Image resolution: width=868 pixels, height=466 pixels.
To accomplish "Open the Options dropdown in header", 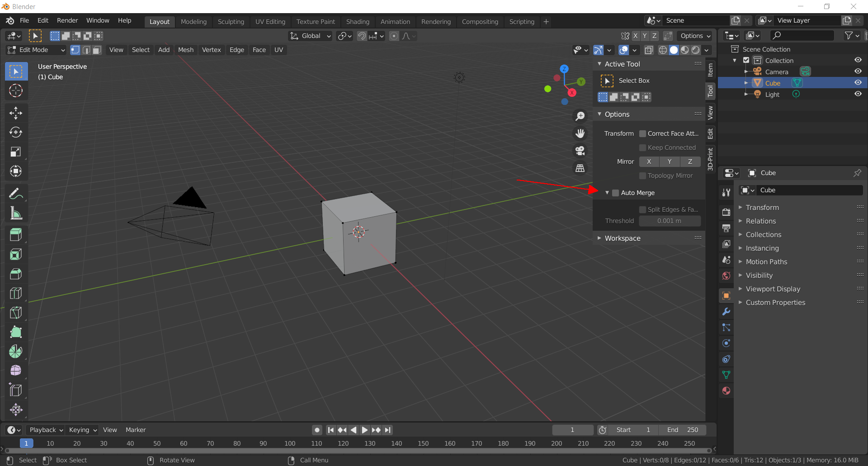I will click(695, 36).
